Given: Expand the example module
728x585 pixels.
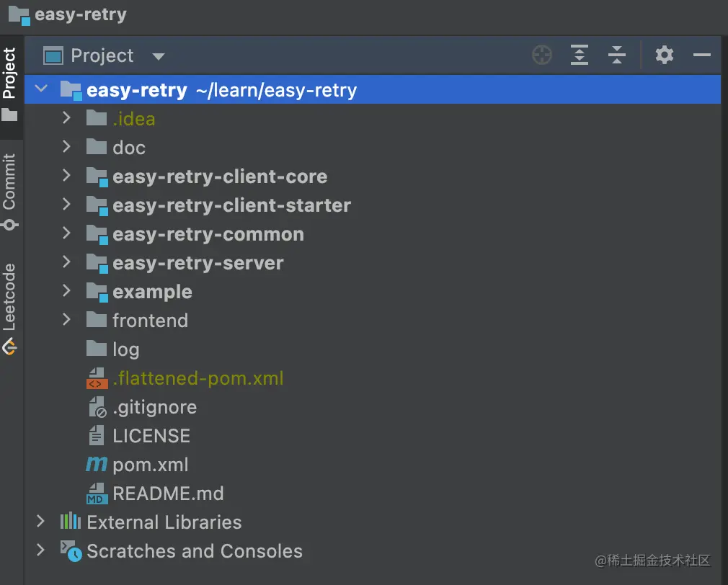Looking at the screenshot, I should coord(66,291).
